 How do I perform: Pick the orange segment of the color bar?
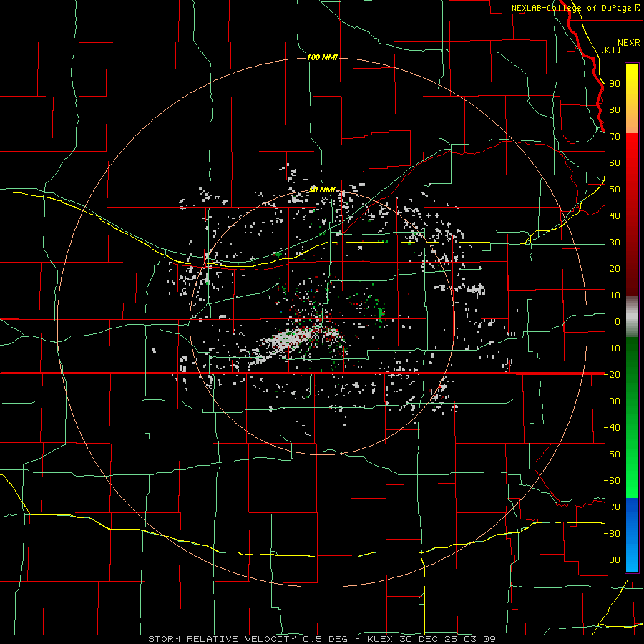pos(632,121)
